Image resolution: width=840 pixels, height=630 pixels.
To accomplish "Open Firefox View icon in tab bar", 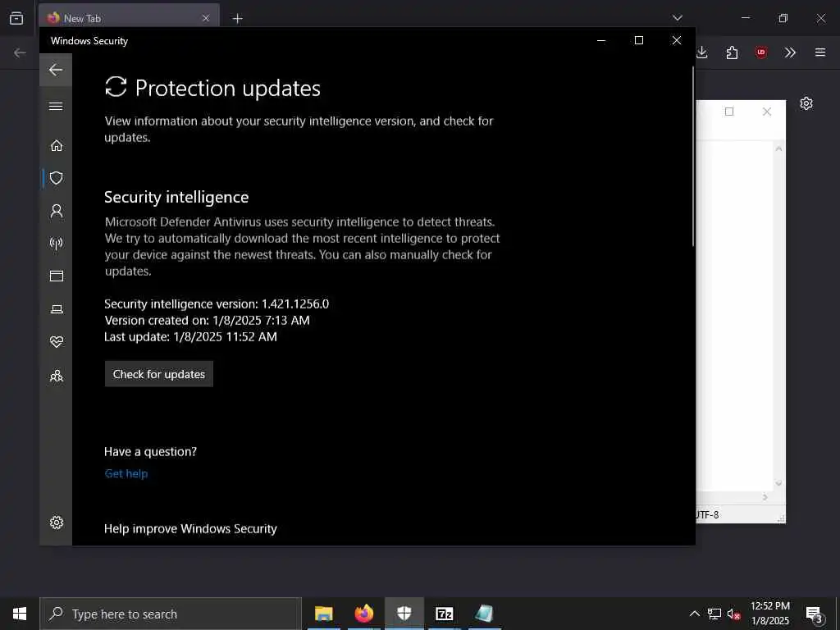I will [16, 18].
